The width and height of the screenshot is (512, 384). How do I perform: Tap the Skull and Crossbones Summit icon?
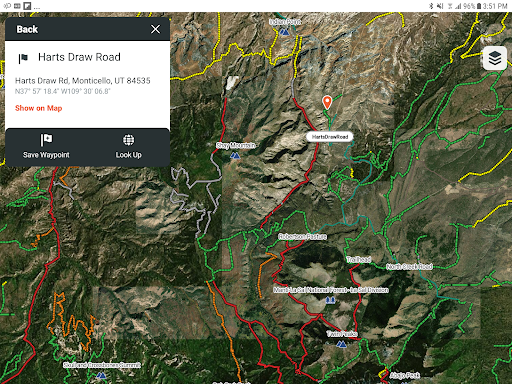pos(101,375)
